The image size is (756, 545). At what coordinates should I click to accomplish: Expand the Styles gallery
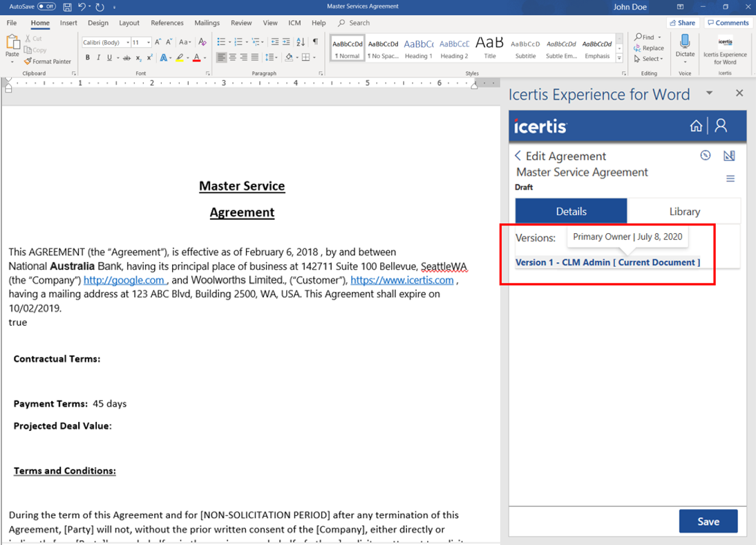620,58
